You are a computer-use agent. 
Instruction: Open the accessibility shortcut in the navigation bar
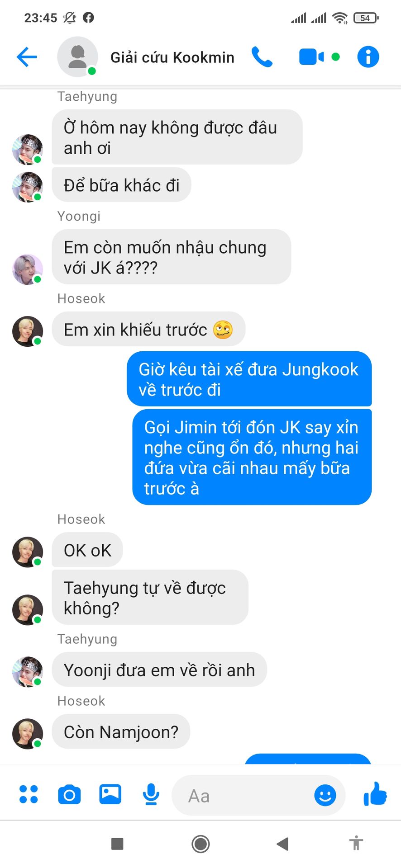tap(356, 843)
